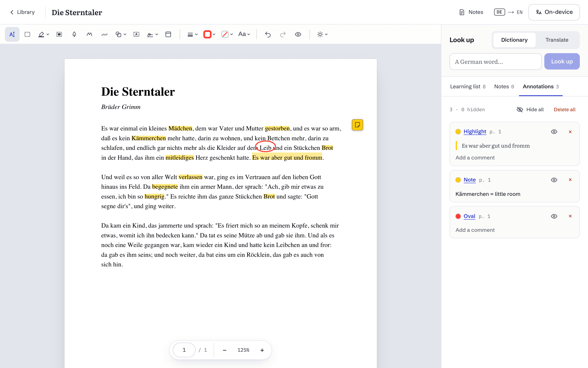This screenshot has width=588, height=368.
Task: Open the On-device translation button
Action: [554, 12]
